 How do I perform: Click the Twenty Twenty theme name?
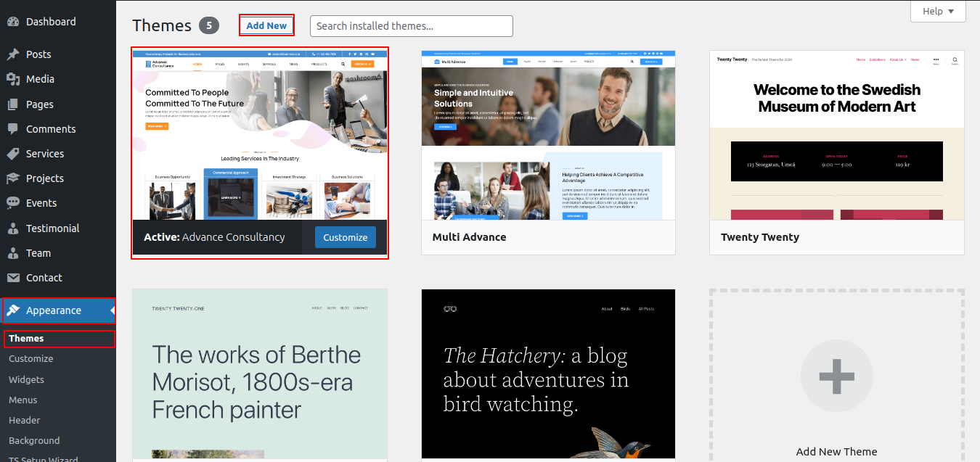[760, 237]
